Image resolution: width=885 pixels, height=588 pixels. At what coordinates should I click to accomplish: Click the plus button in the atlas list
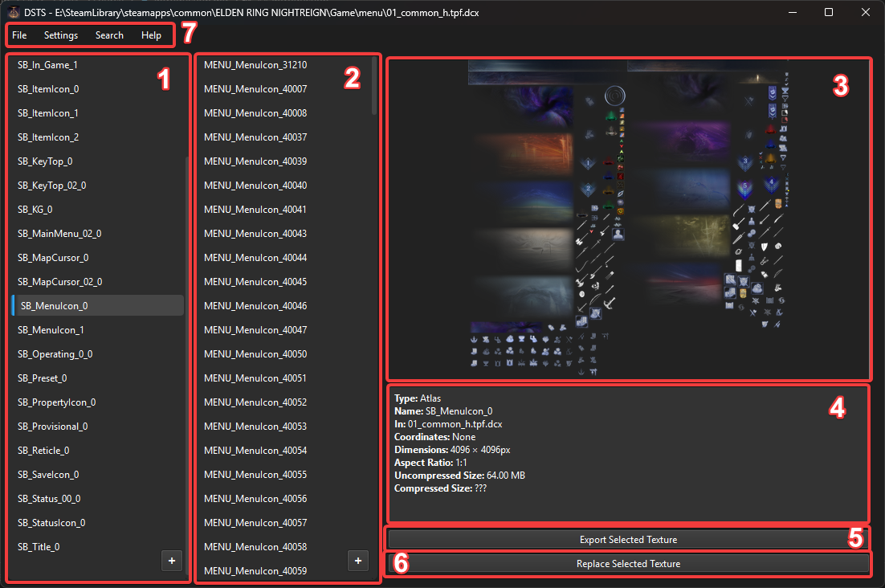click(x=172, y=561)
